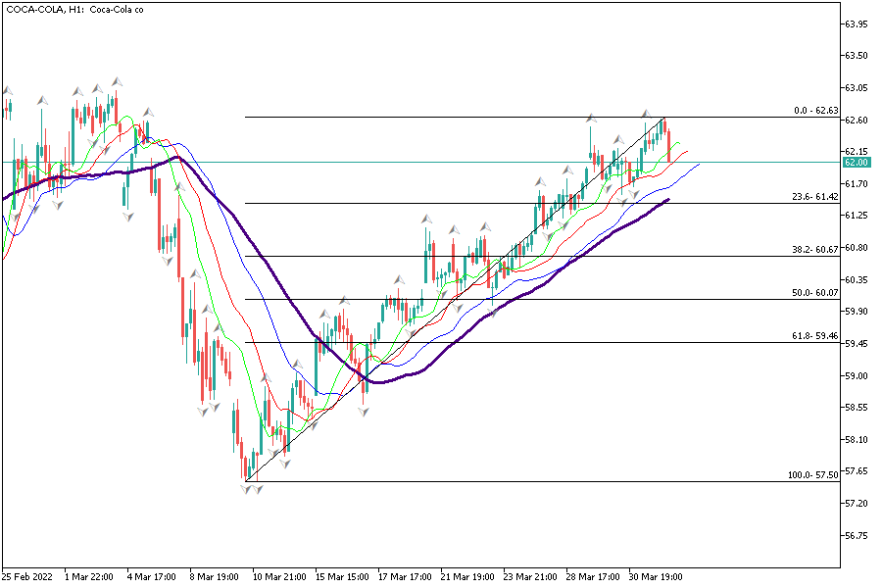Click the right end of the thick purple moving average
Screen dimensions: 882x588
point(667,200)
